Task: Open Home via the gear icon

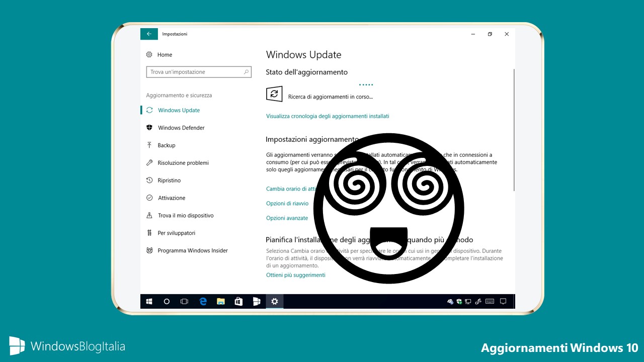Action: (x=149, y=54)
